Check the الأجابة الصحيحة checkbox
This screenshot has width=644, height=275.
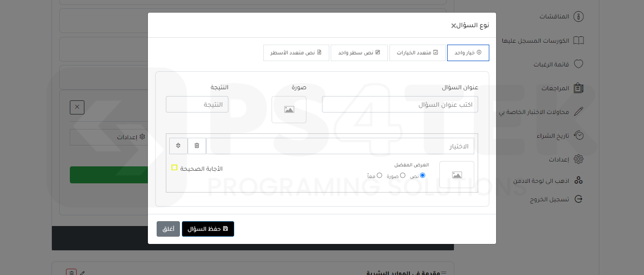pos(174,168)
